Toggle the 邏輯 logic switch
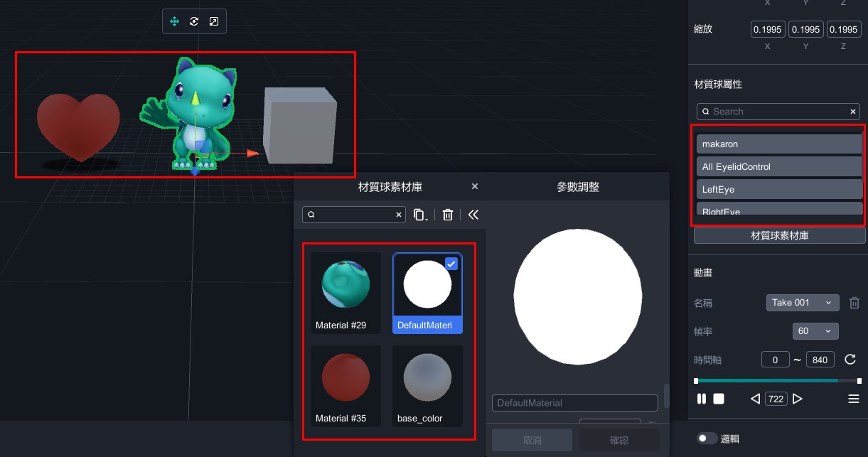Screen dimensions: 868x457 pos(707,439)
